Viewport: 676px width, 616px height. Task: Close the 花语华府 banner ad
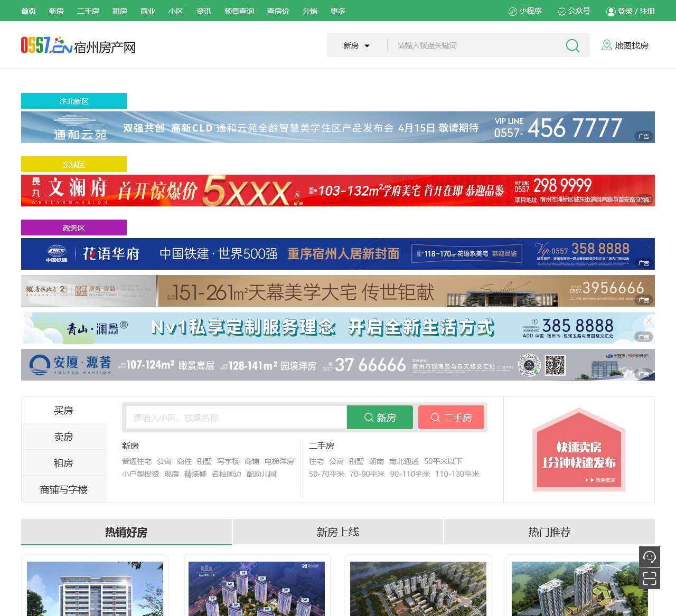(x=649, y=246)
